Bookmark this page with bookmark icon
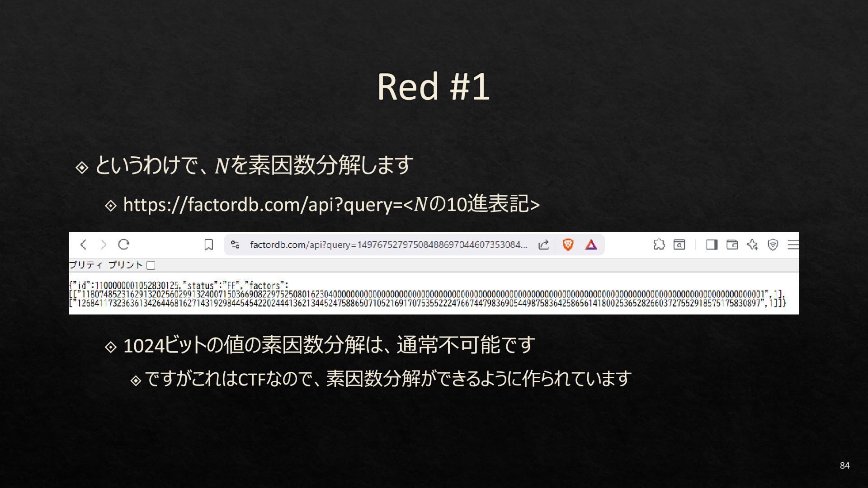868x488 pixels. [208, 244]
